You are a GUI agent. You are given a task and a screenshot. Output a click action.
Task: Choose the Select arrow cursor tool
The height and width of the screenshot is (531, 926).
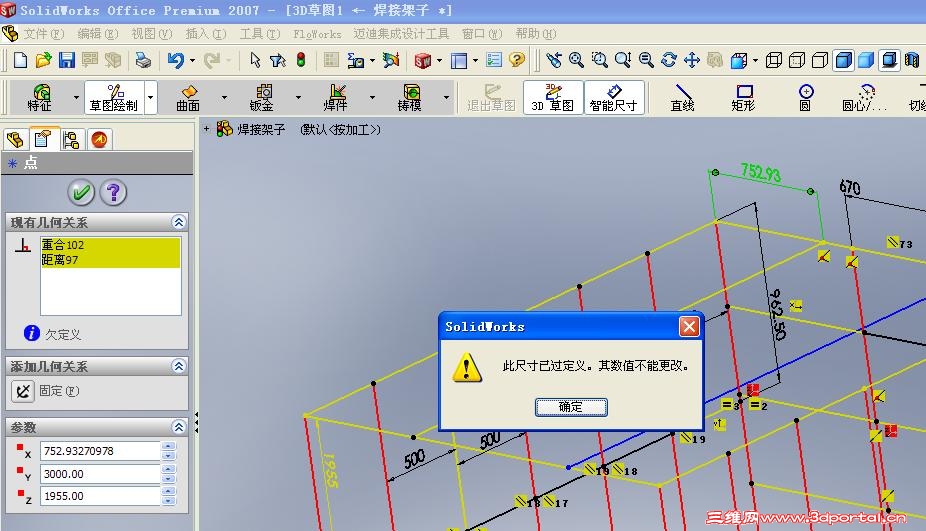tap(255, 60)
